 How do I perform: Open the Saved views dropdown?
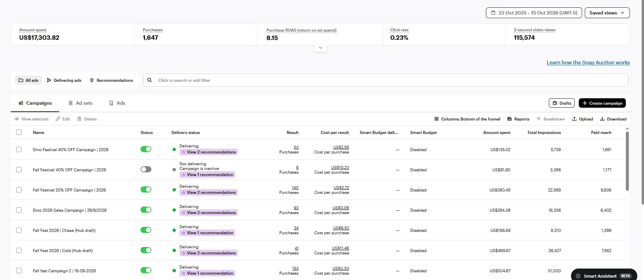point(607,13)
